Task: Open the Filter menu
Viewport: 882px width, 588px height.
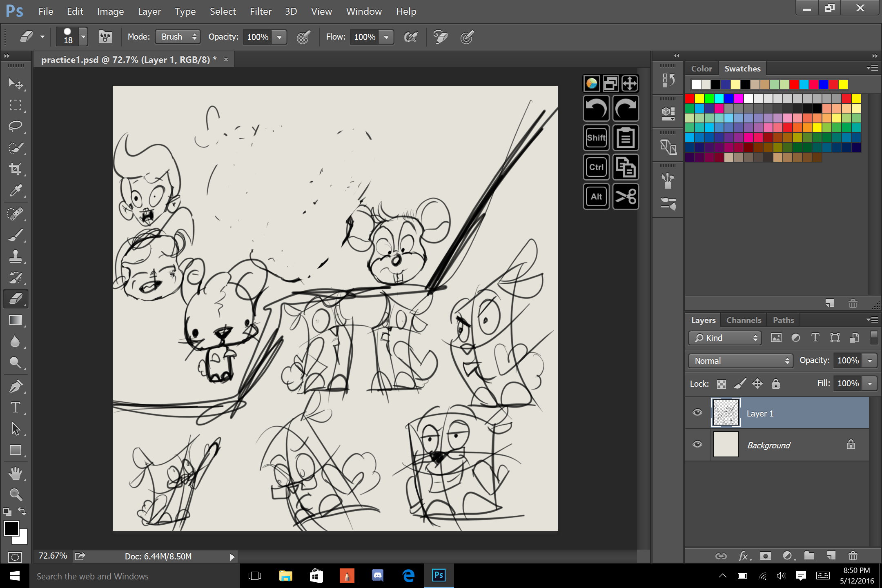Action: [261, 11]
